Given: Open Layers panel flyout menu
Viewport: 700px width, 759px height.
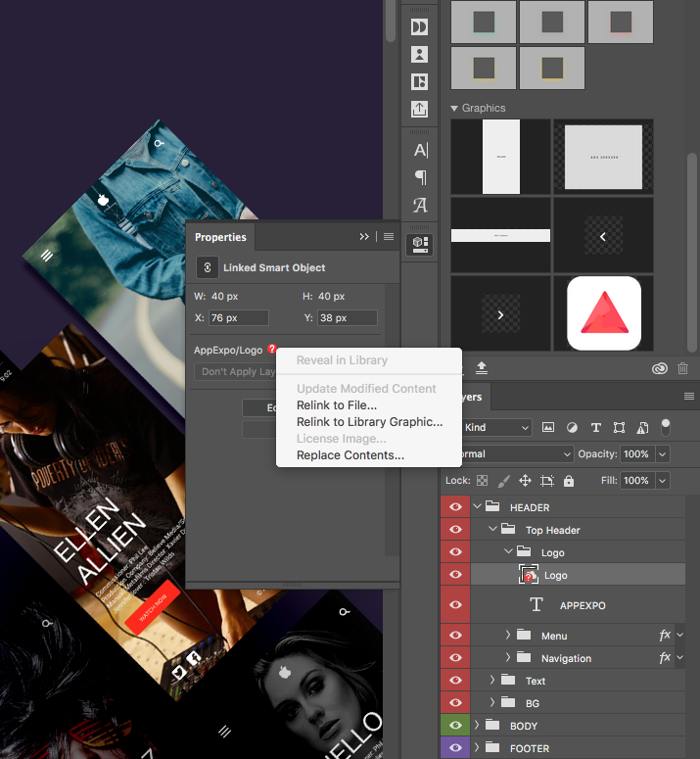Looking at the screenshot, I should [689, 397].
